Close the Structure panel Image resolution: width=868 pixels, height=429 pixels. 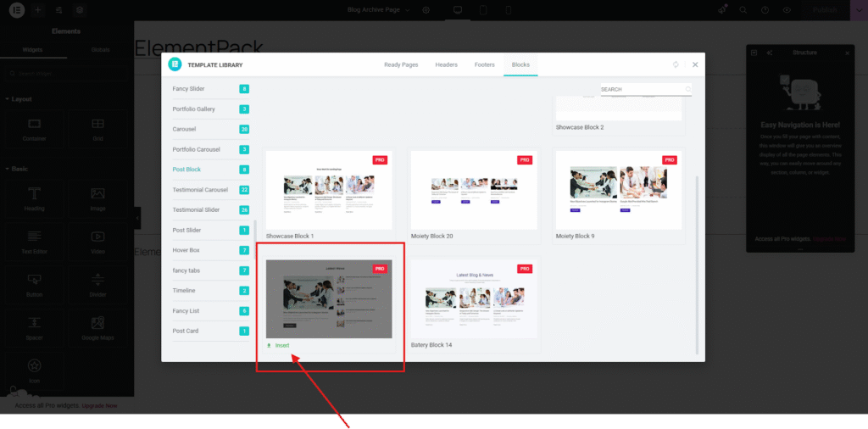click(x=847, y=53)
